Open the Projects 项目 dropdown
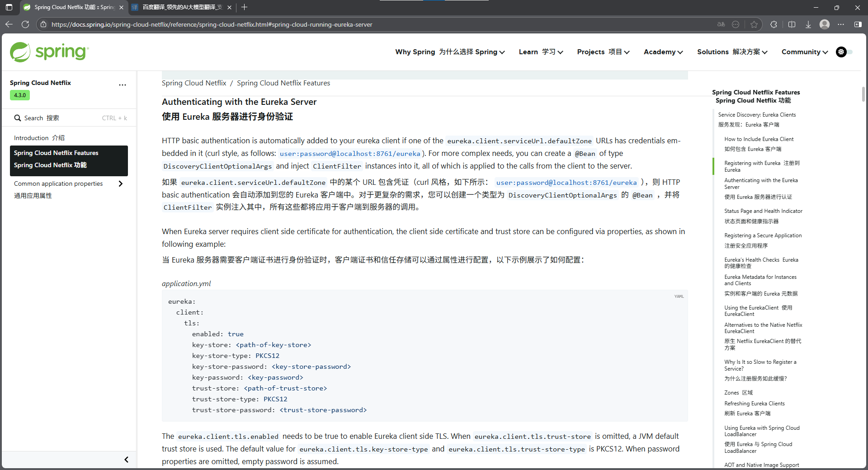 click(603, 52)
